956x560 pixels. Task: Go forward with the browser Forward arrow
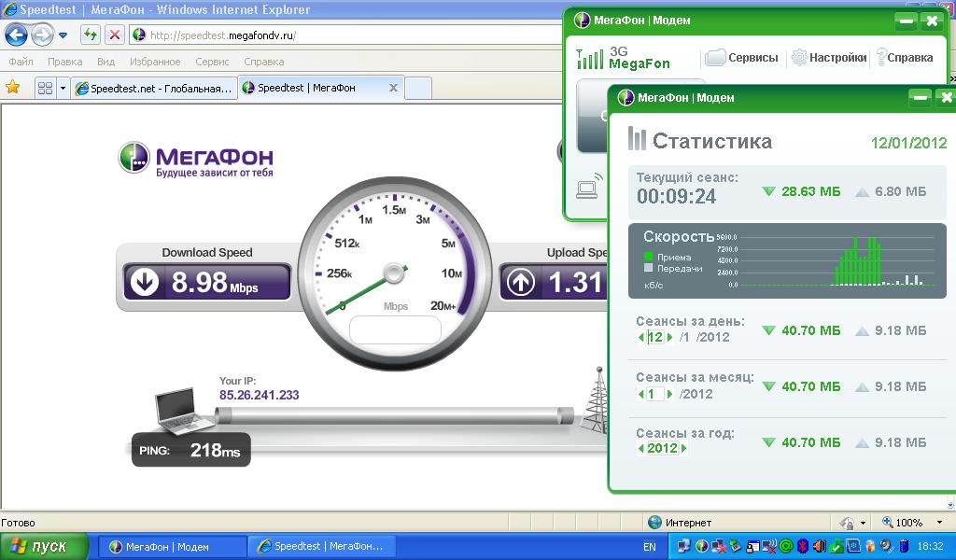(x=42, y=35)
